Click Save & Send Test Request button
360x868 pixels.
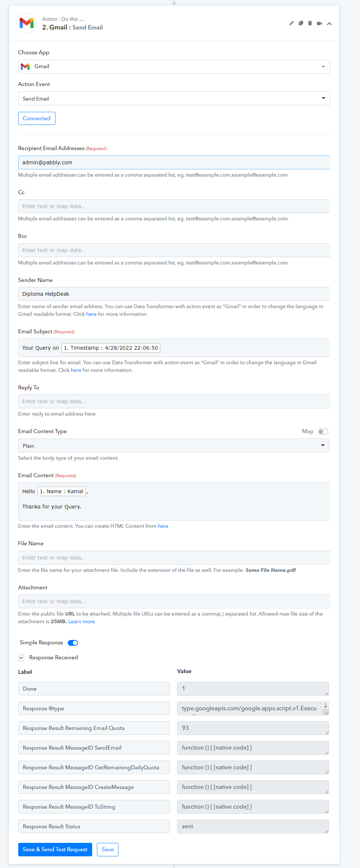click(55, 849)
